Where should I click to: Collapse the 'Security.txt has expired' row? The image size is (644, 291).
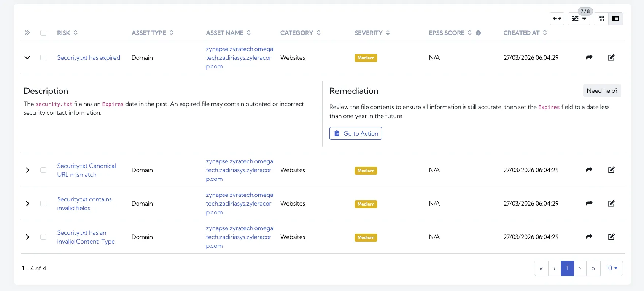[x=27, y=58]
